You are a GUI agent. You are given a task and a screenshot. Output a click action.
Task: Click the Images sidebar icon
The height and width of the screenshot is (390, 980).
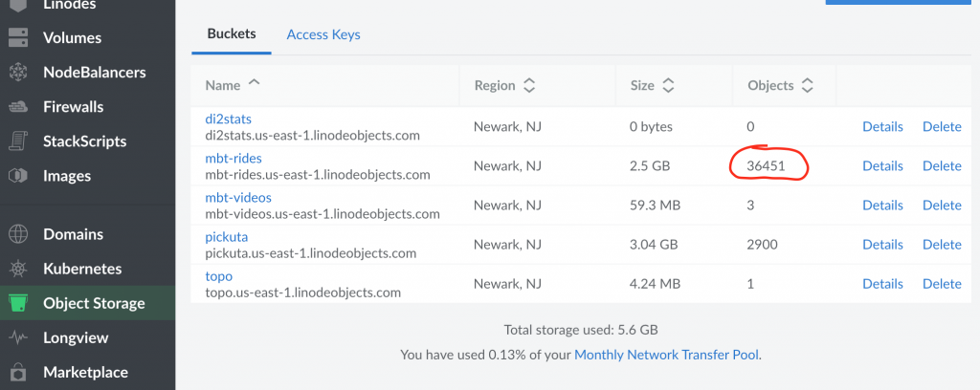(x=18, y=175)
